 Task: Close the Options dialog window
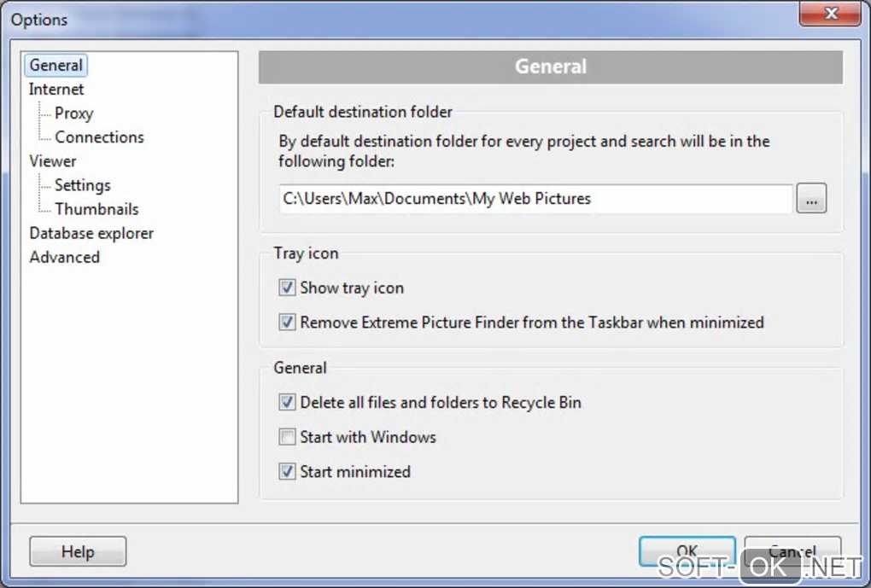[828, 14]
